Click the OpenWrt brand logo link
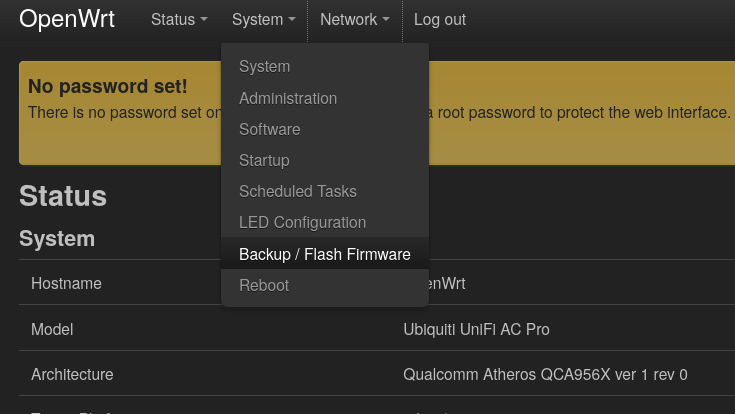Screen dimensions: 735x414 (x=67, y=19)
